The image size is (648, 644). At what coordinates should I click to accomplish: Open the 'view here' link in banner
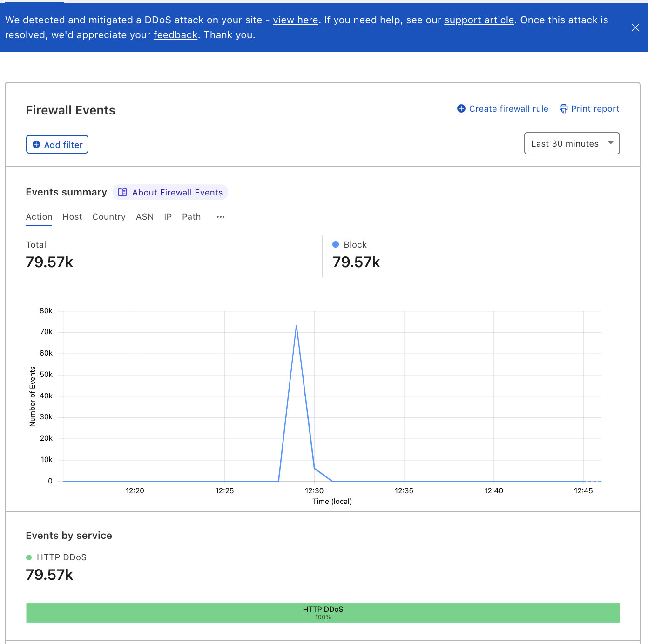click(296, 20)
